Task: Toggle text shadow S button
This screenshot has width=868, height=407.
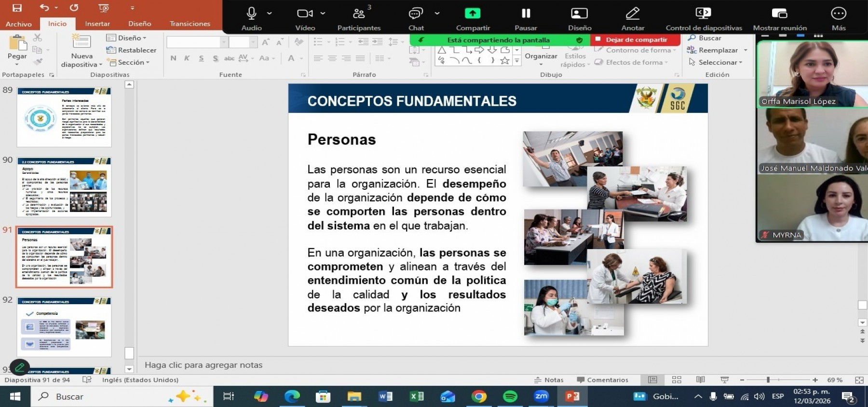Action: pyautogui.click(x=215, y=58)
